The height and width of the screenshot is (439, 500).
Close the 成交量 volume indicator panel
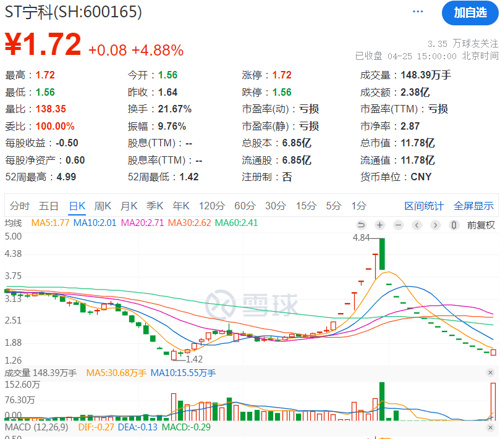pyautogui.click(x=490, y=373)
